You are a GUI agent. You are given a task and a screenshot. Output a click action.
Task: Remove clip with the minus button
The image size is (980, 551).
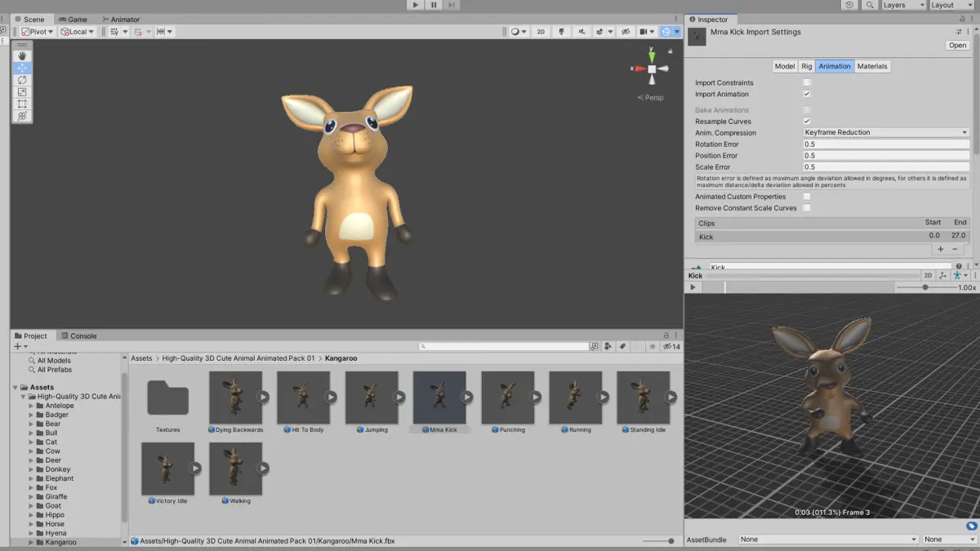coord(955,249)
